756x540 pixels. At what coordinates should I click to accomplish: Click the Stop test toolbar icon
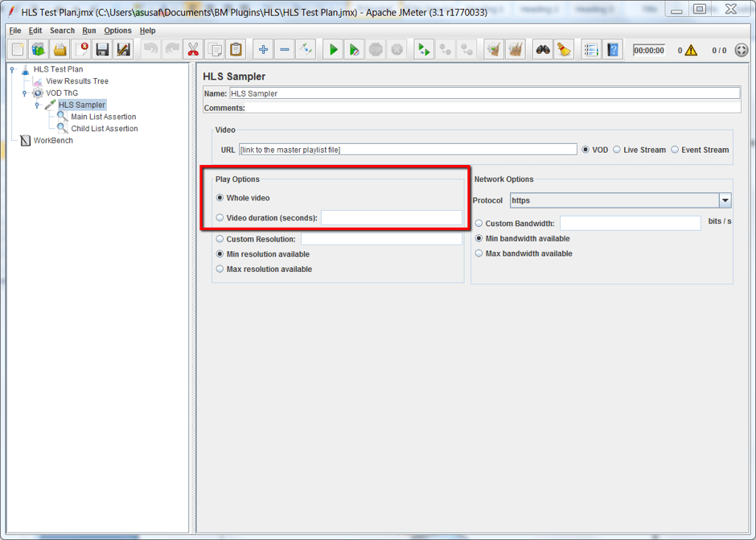click(376, 50)
